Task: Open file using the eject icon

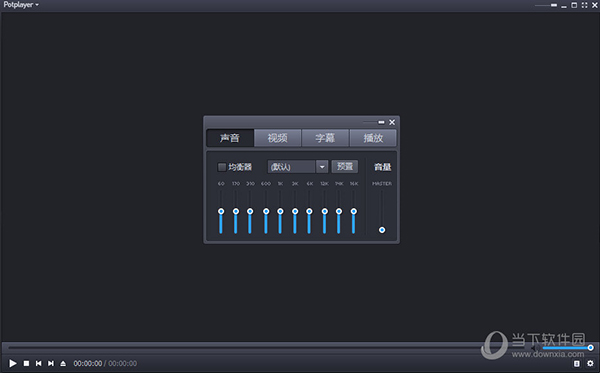Action: (63, 363)
